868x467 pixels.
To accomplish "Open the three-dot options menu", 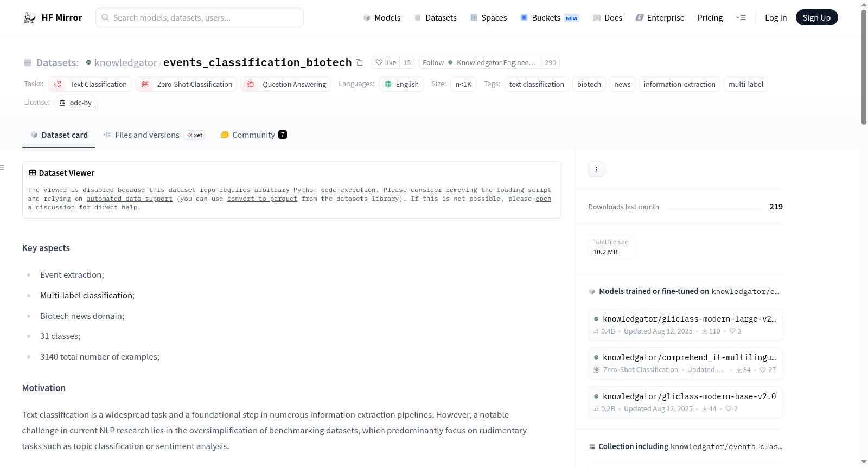I will [596, 169].
